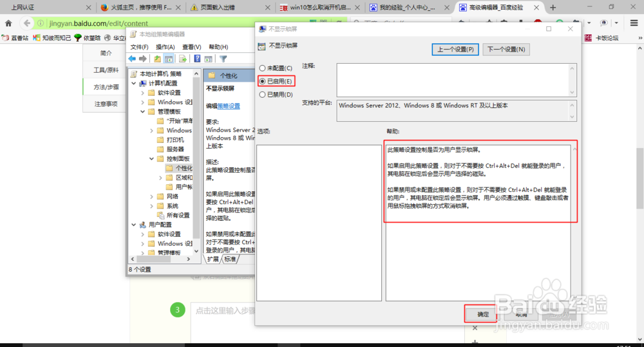Open the 卡饭论坛 bookmark
Screen dimensions: 644x347
point(601,38)
